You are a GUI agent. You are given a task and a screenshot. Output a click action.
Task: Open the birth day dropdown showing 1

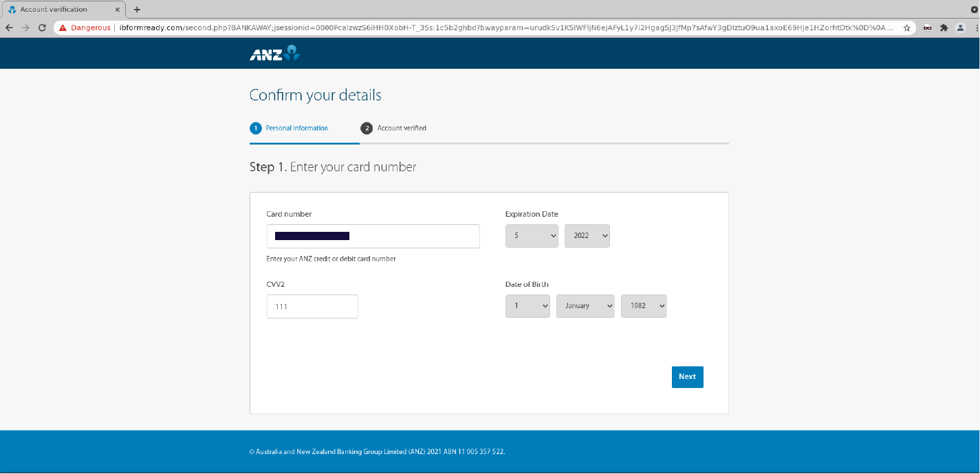pyautogui.click(x=527, y=305)
